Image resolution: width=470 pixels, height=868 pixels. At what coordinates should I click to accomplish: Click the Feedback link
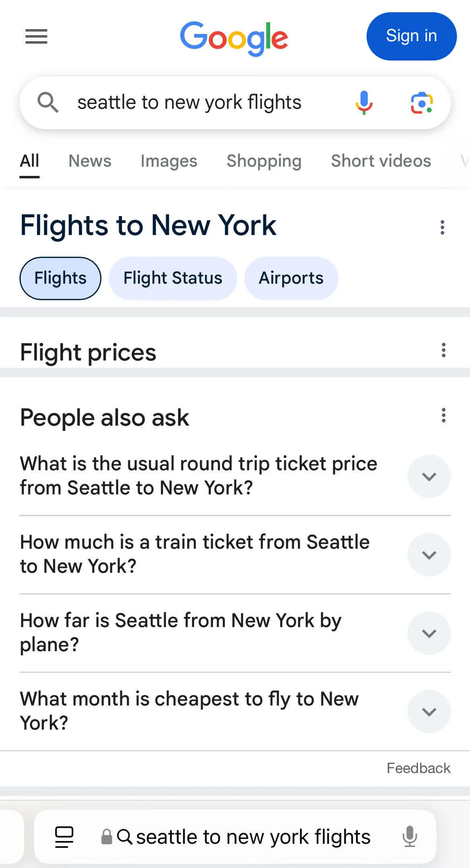[418, 768]
